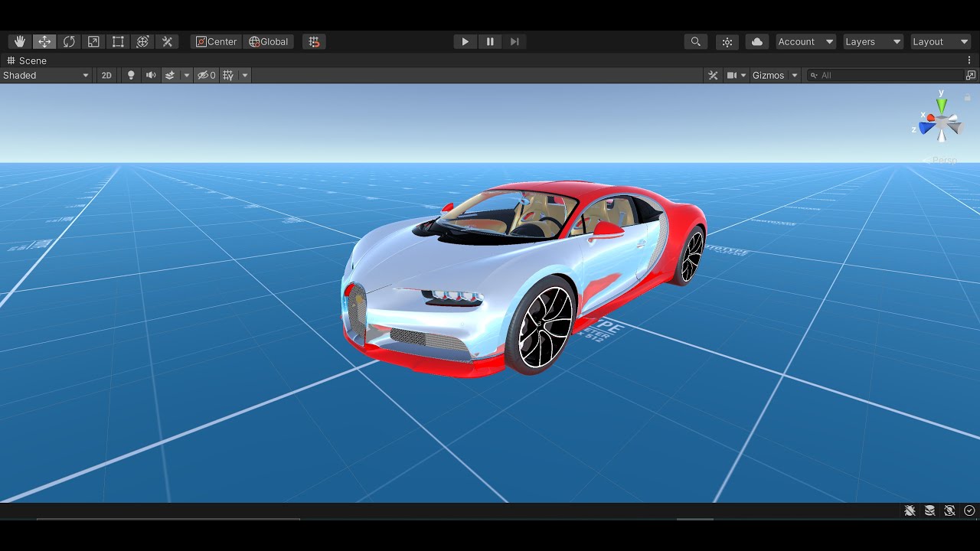Step forward one frame

click(x=514, y=41)
